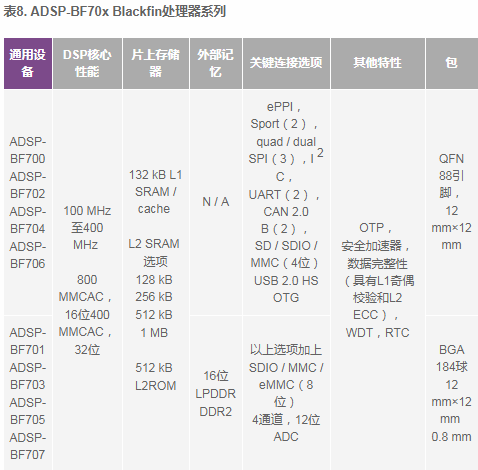The image size is (478, 470).
Task: Select the DSP核心性能 column header
Action: click(87, 63)
